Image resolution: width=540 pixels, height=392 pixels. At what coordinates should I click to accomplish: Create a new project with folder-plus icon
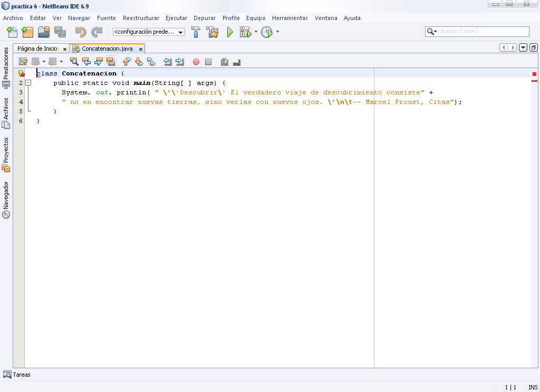coord(27,32)
